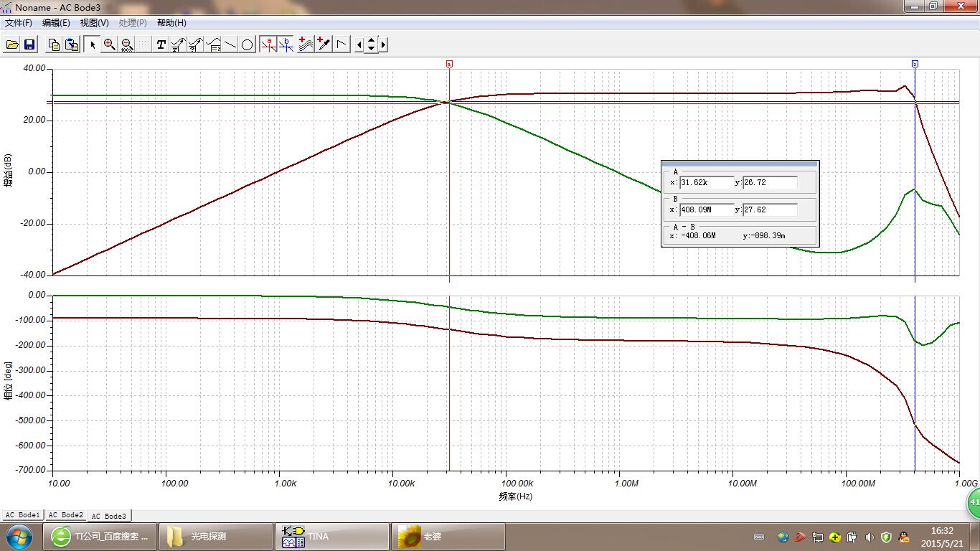
Task: Copy the diagram using the copy icon
Action: pyautogui.click(x=54, y=44)
